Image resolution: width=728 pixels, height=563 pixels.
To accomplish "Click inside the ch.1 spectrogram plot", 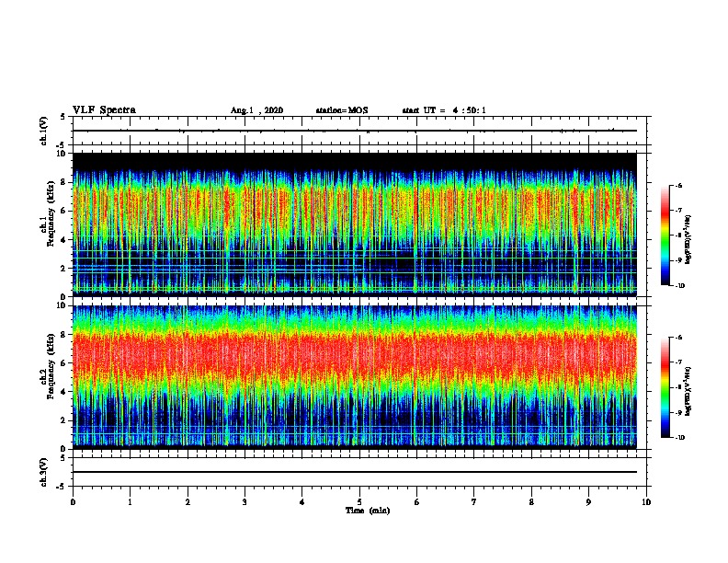I will pyautogui.click(x=355, y=224).
